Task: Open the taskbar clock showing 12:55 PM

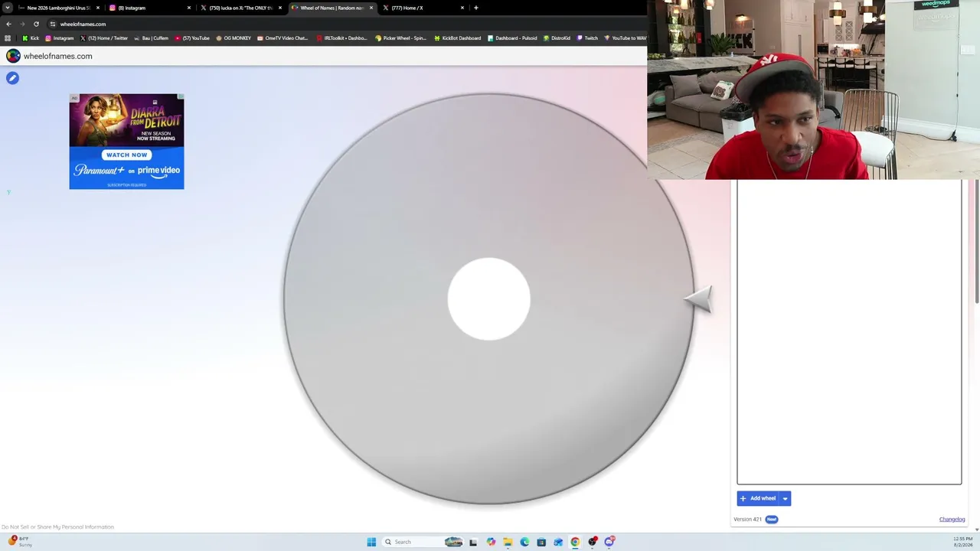Action: point(963,542)
